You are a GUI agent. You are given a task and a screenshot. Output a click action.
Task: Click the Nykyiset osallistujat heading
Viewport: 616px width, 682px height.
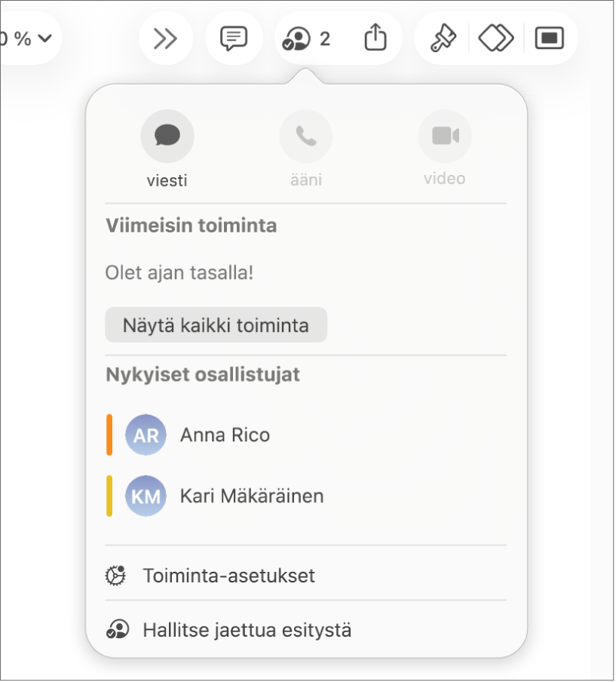coord(203,374)
